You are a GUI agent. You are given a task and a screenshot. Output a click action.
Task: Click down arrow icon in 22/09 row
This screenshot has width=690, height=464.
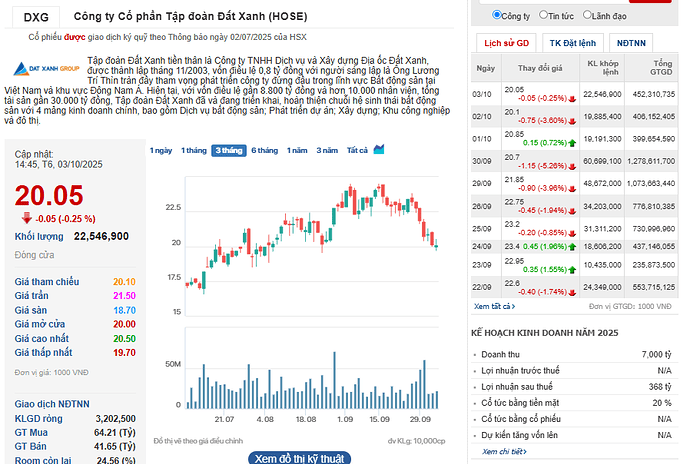[572, 292]
